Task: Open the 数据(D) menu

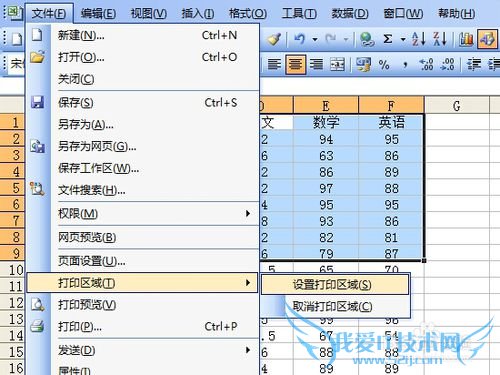Action: pyautogui.click(x=350, y=14)
